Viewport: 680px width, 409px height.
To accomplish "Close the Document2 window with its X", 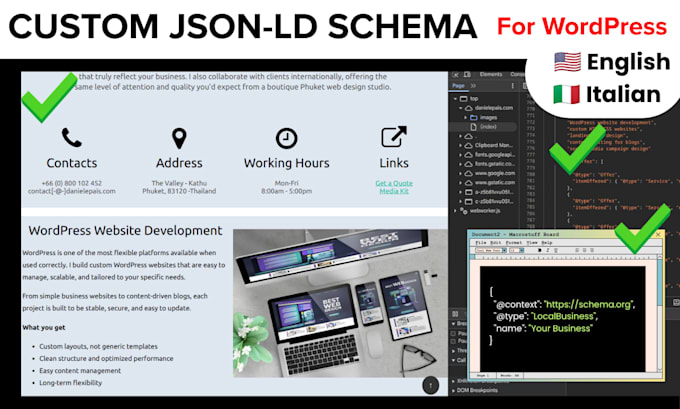I will (658, 234).
